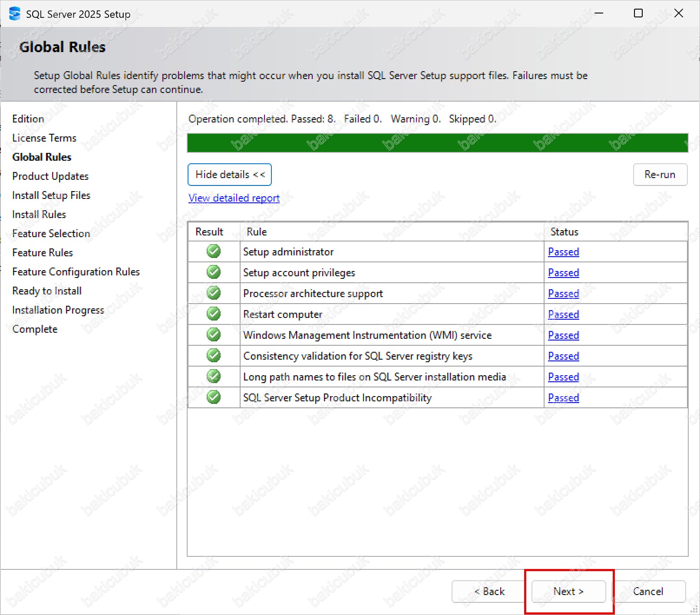Click the check icon for registry keys validation
Screen dimensions: 700x615
click(213, 356)
